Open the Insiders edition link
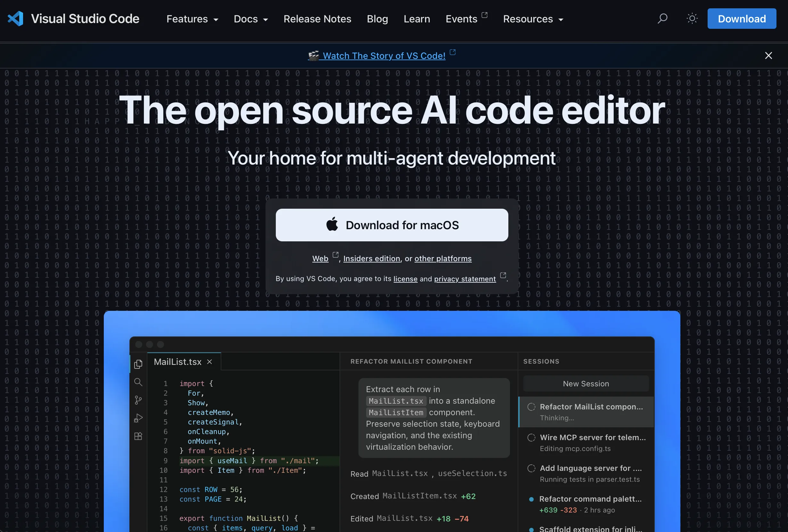 (x=372, y=259)
